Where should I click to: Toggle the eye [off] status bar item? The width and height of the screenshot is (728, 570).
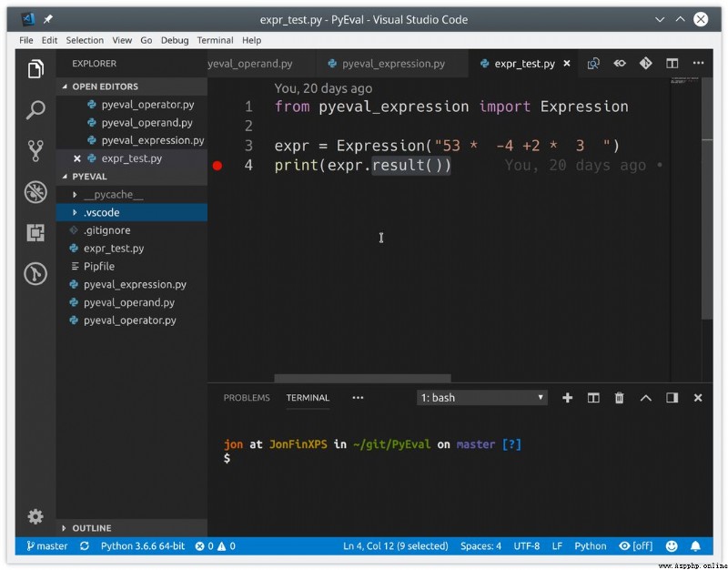click(635, 545)
